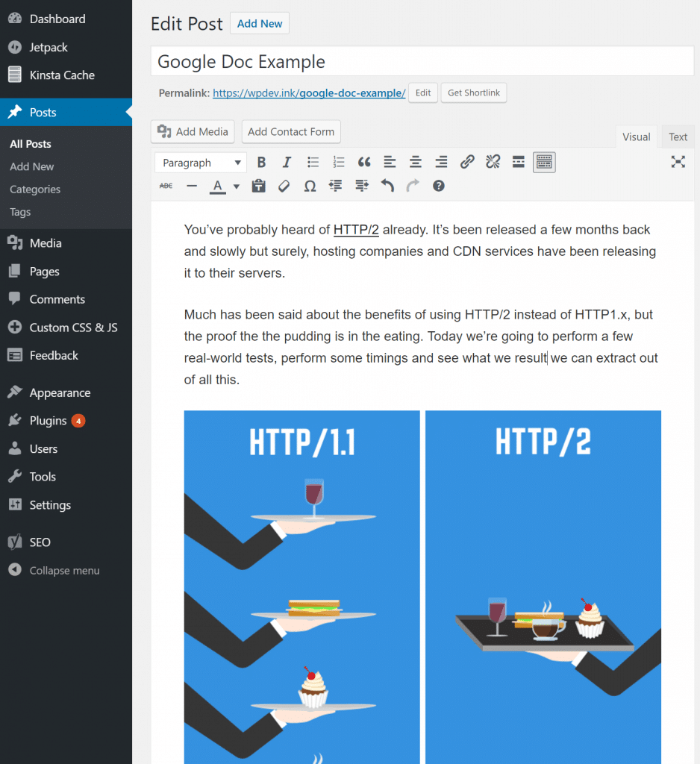Image resolution: width=700 pixels, height=764 pixels.
Task: Toggle bold formatting in editor toolbar
Action: tap(261, 162)
